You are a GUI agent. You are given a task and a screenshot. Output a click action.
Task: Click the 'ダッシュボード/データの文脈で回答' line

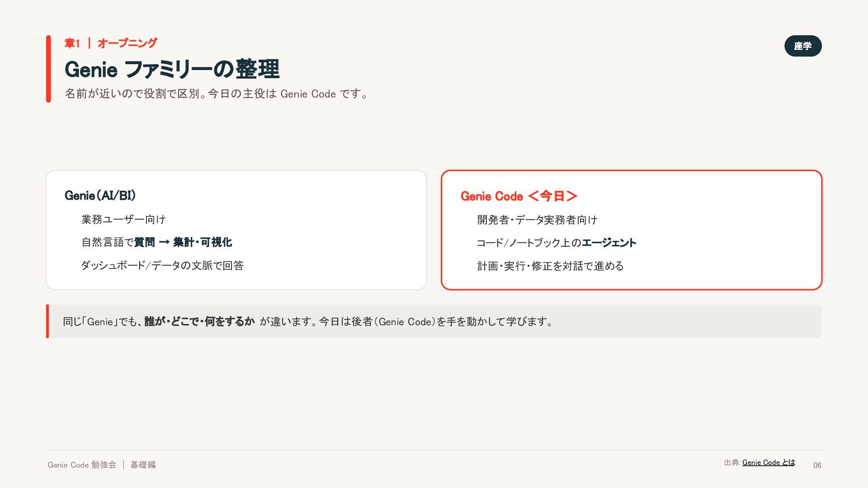point(162,265)
